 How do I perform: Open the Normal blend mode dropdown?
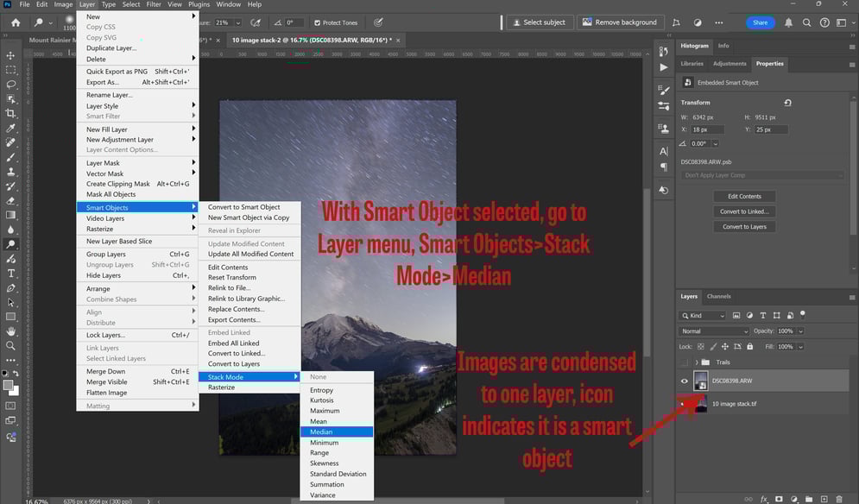pos(714,331)
